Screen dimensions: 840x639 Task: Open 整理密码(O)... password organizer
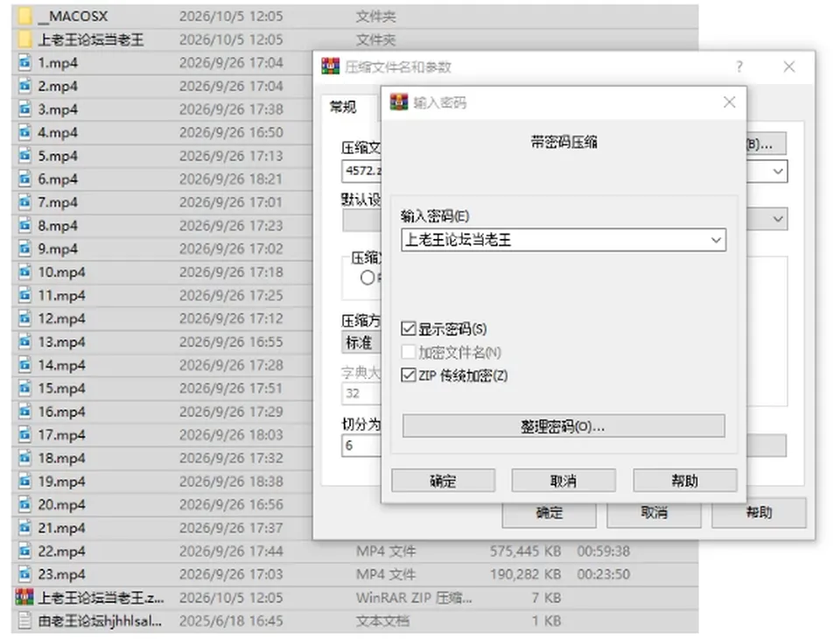tap(563, 426)
